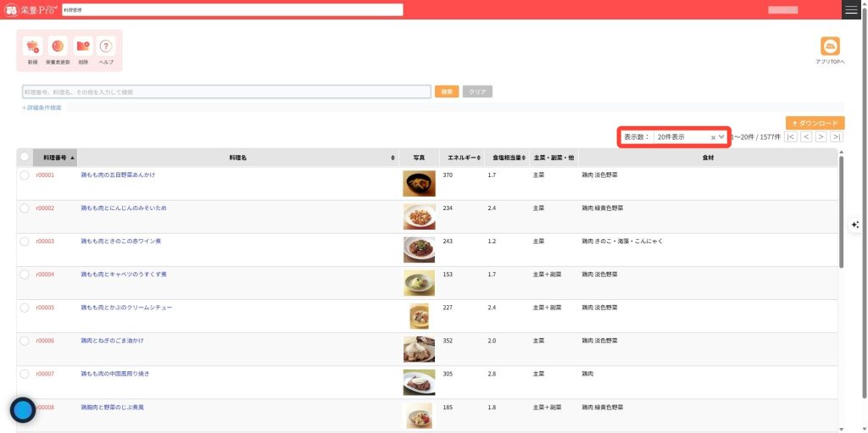Open the 表示数 20件表示 dropdown
Viewport: 868px width, 433px height.
[x=688, y=136]
